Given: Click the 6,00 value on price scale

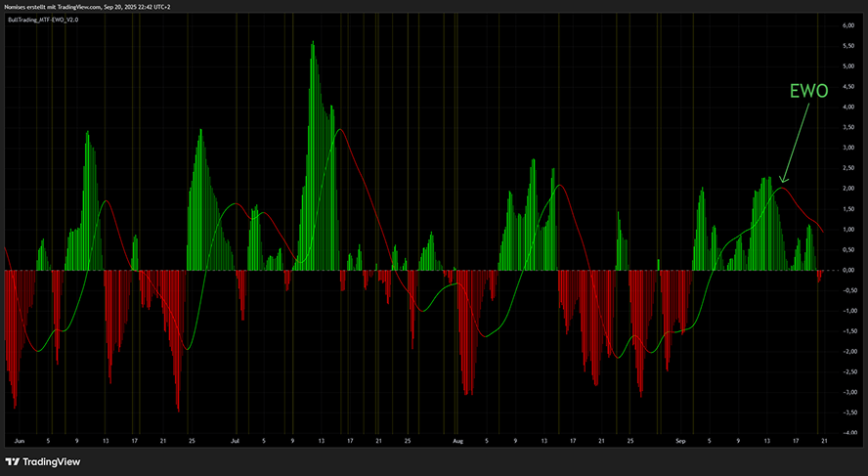Looking at the screenshot, I should [846, 25].
